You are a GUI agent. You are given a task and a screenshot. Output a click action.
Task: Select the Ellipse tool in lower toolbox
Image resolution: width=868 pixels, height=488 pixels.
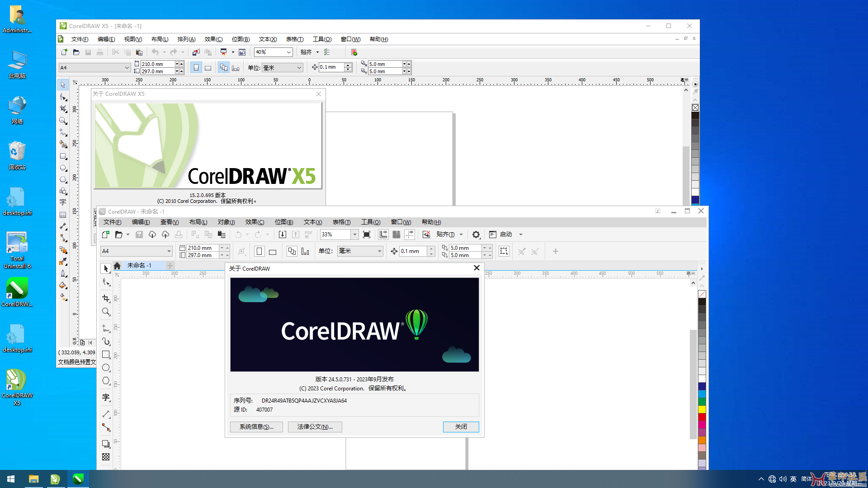tap(106, 368)
